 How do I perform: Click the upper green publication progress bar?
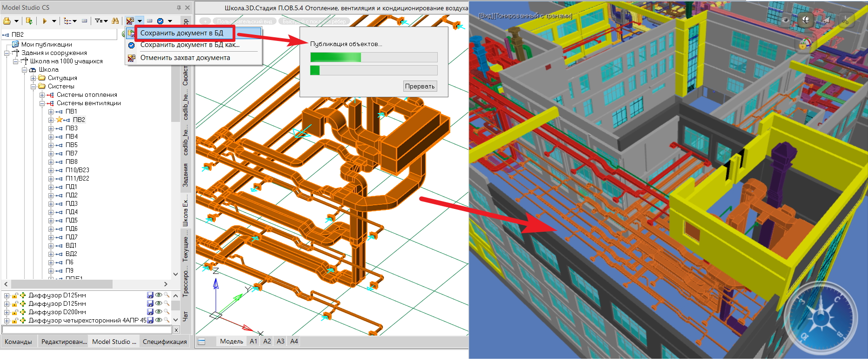374,57
